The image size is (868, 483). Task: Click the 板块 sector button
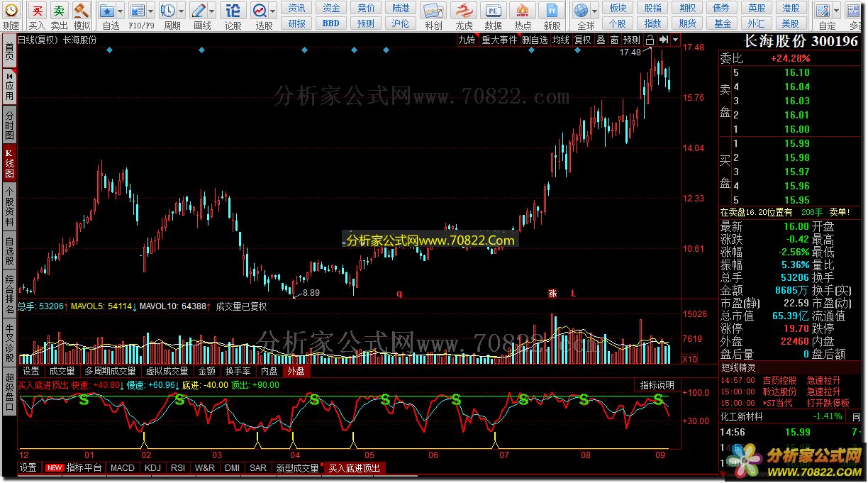618,8
